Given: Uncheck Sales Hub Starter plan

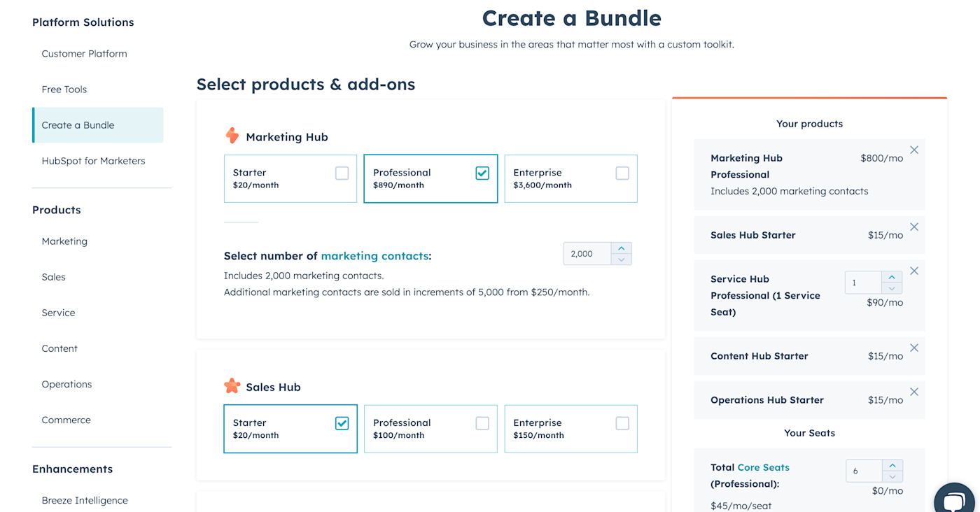Looking at the screenshot, I should [x=342, y=423].
